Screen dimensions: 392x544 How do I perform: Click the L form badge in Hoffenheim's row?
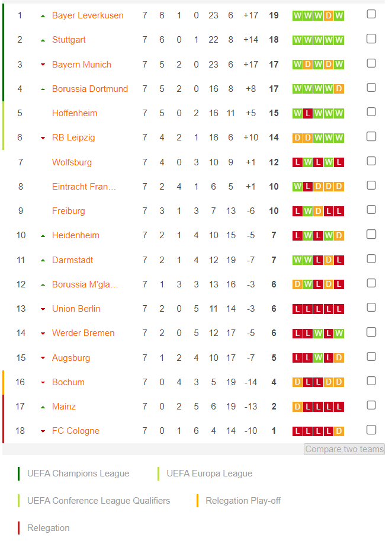point(308,113)
